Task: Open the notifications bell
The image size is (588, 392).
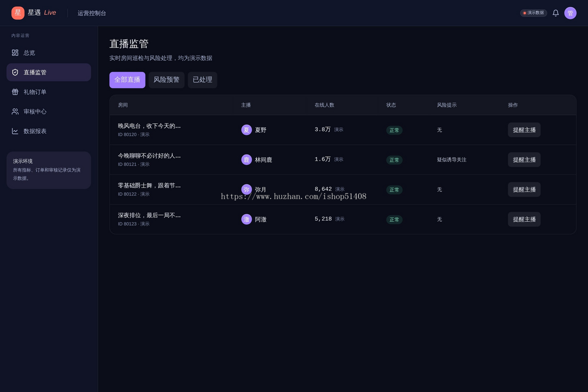Action: tap(556, 13)
